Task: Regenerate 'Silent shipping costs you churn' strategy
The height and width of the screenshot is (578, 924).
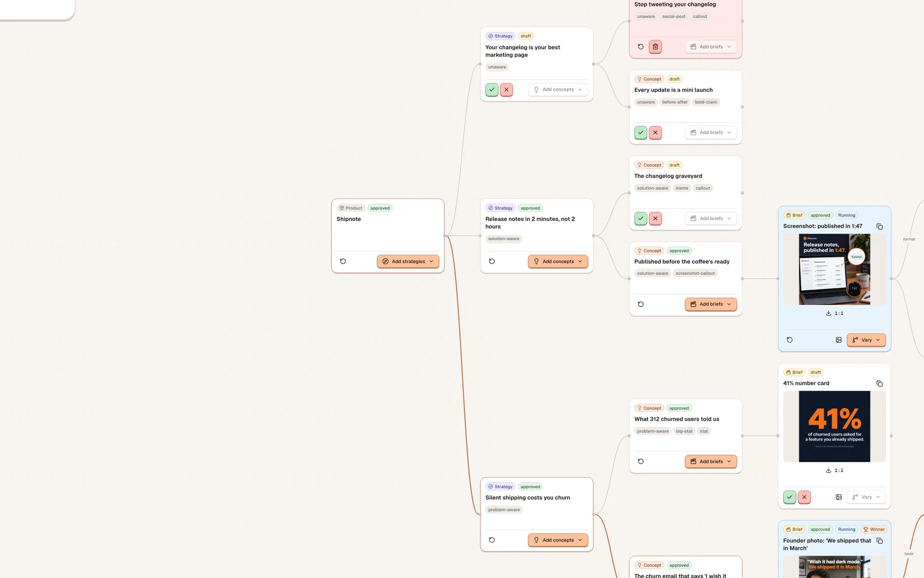Action: pyautogui.click(x=492, y=540)
